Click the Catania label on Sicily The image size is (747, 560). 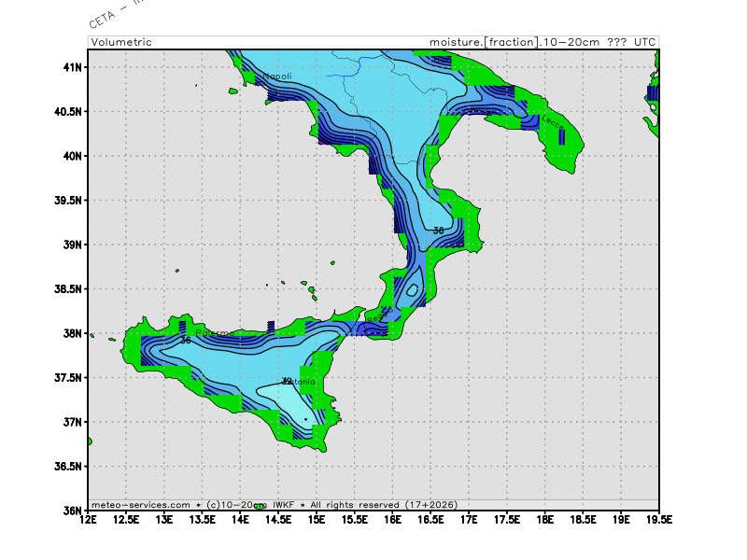click(301, 382)
